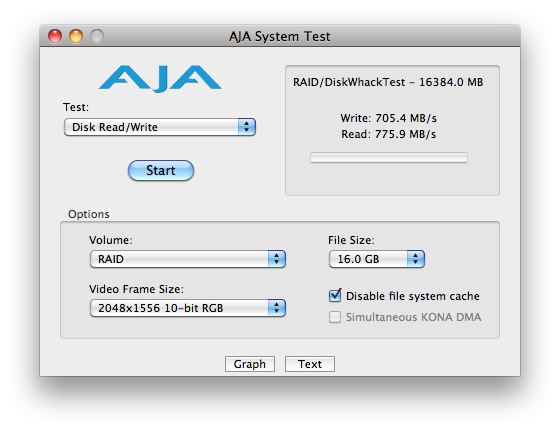Click the 'Disable file system cache' label

412,296
